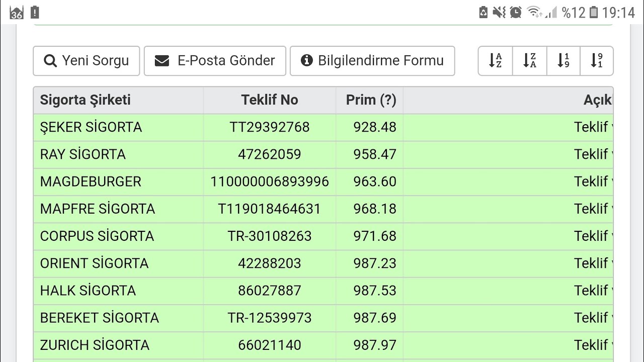Sort companies A to Z ascending
Viewport: 644px width, 362px height.
[x=496, y=61]
